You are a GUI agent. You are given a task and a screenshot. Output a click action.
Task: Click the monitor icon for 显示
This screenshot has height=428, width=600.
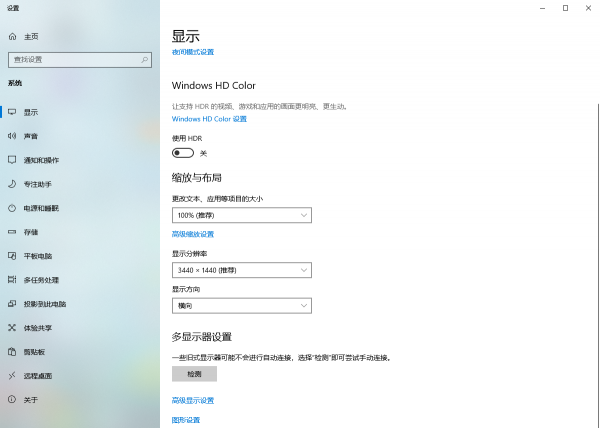12,112
